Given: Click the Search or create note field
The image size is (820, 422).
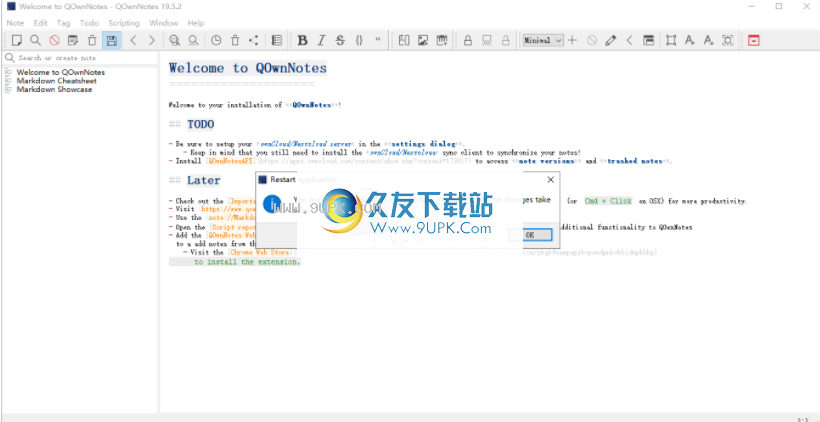Looking at the screenshot, I should coord(80,58).
